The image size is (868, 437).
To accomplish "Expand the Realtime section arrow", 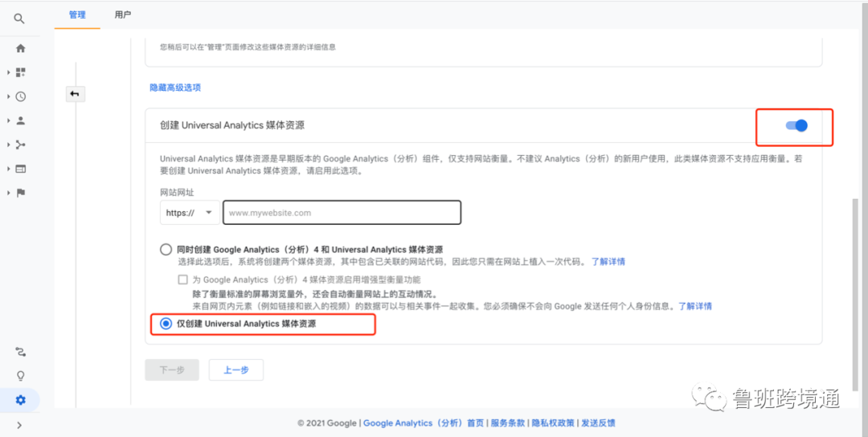I will click(x=8, y=96).
